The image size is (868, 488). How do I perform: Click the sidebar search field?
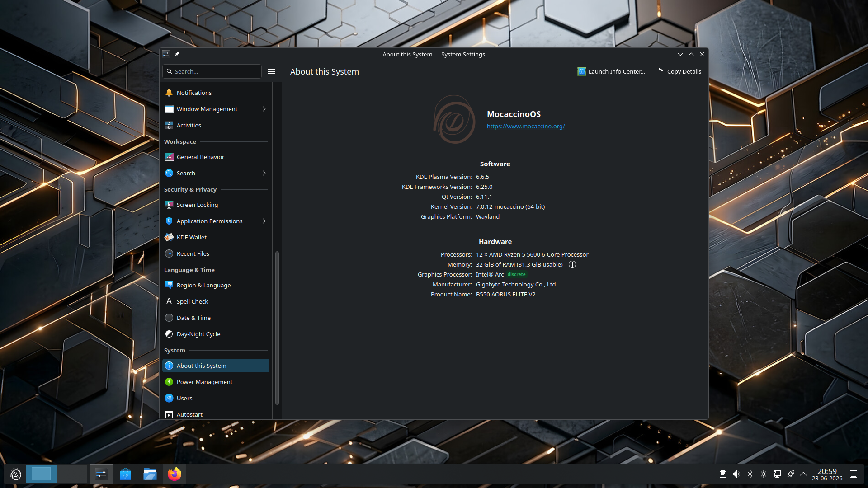pyautogui.click(x=212, y=71)
